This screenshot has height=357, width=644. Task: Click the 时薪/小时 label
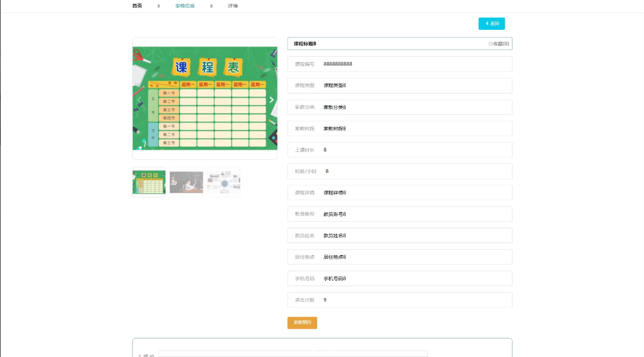tap(305, 172)
